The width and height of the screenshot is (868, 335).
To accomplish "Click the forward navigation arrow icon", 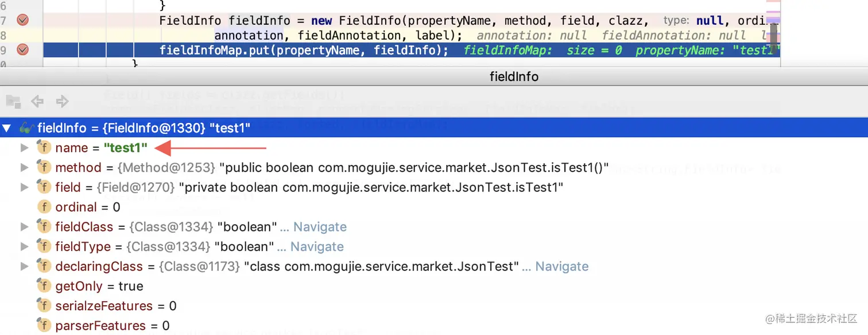I will (62, 102).
